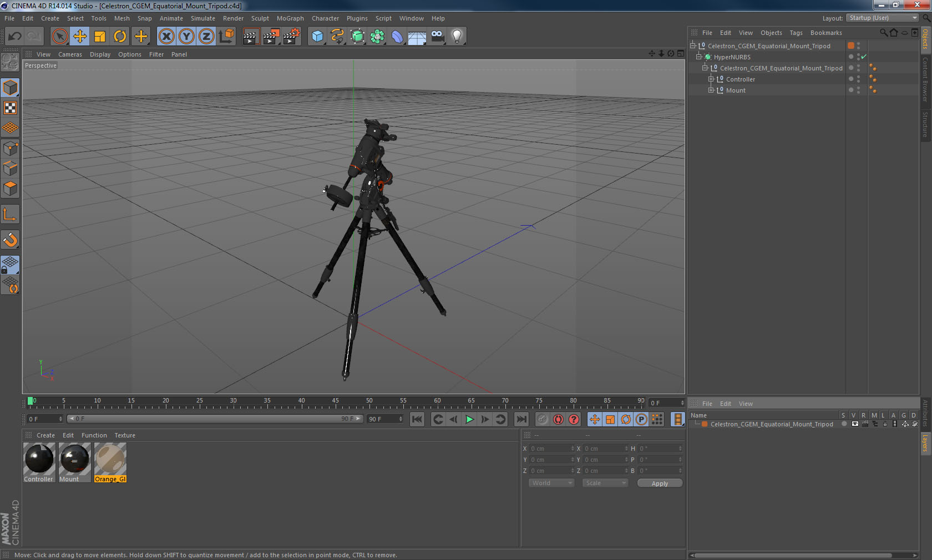Expand the Mount object
Viewport: 932px width, 560px height.
click(x=711, y=90)
